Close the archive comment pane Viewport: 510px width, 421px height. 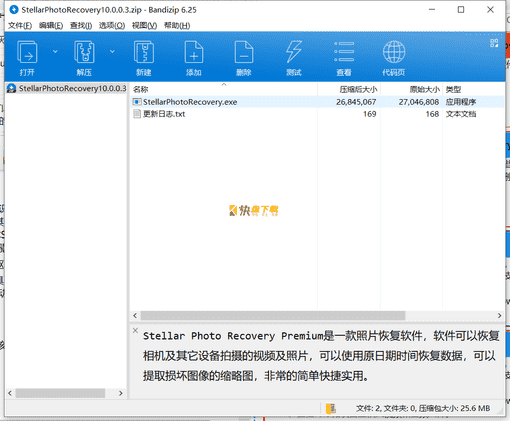pyautogui.click(x=135, y=330)
